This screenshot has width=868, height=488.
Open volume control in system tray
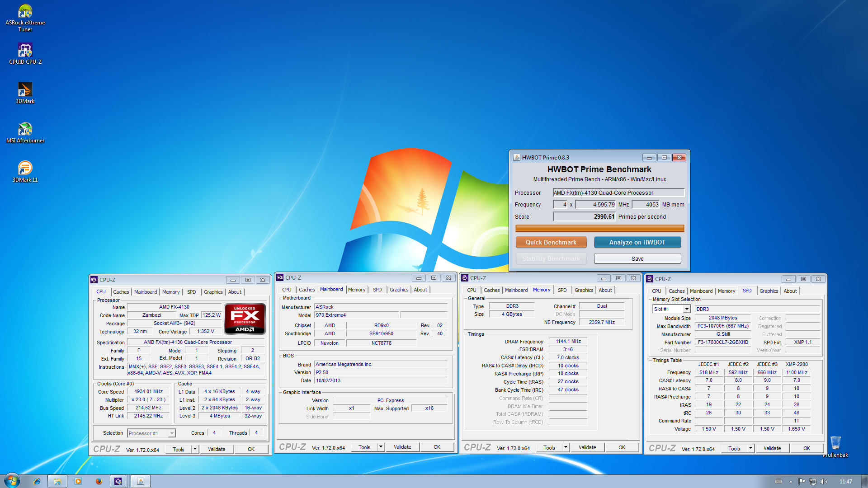[824, 482]
